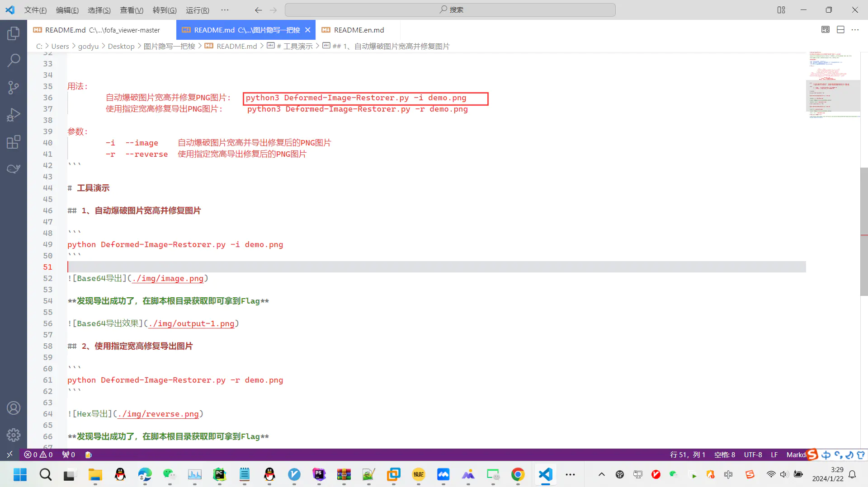Go back in navigation history
Image resolution: width=868 pixels, height=487 pixels.
tap(258, 10)
